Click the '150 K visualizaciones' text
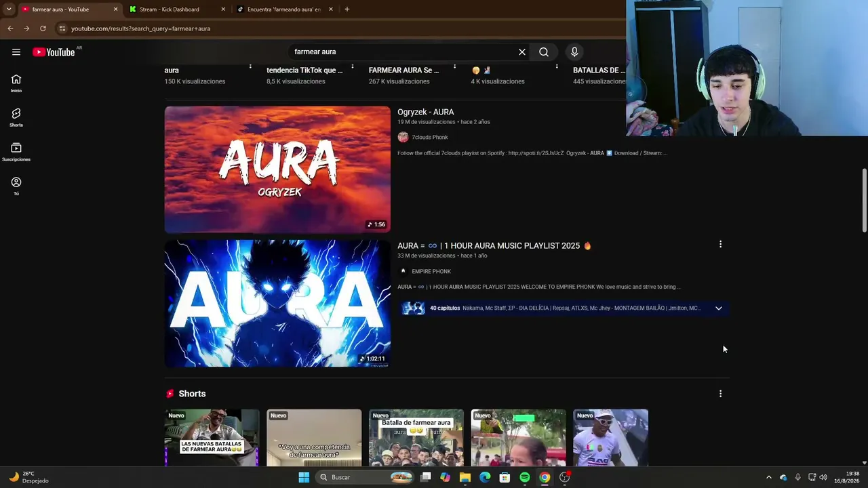This screenshot has width=868, height=488. point(195,81)
